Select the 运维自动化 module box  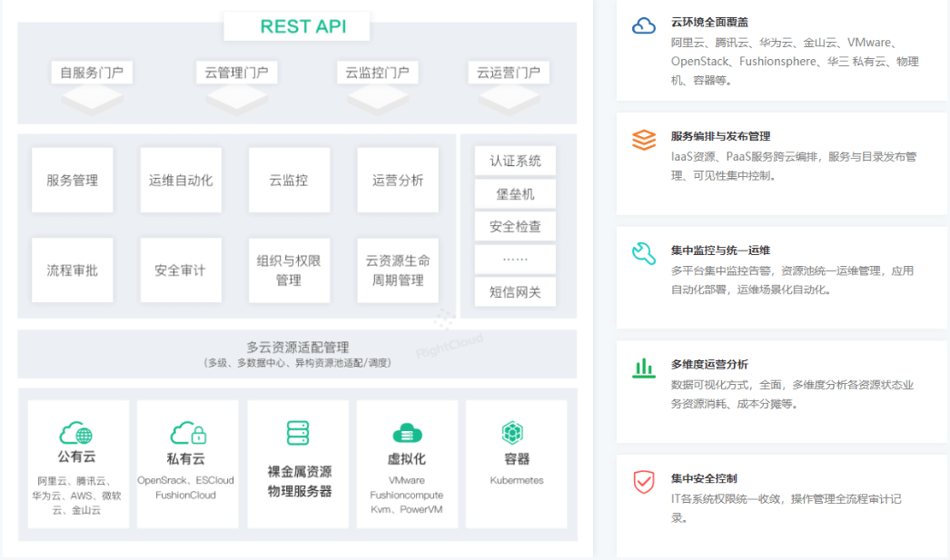coord(181,180)
